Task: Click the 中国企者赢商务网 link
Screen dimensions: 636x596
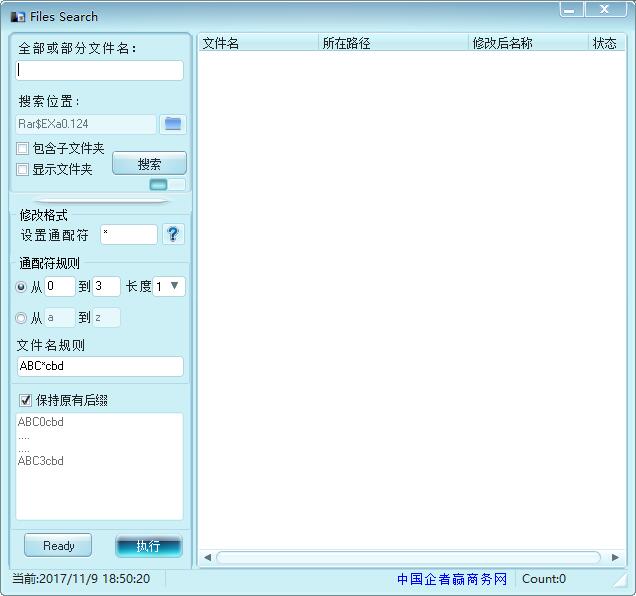Action: click(452, 579)
